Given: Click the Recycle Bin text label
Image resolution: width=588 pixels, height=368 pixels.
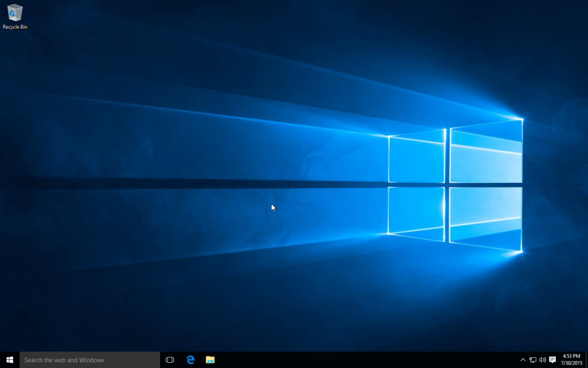Looking at the screenshot, I should pyautogui.click(x=15, y=27).
